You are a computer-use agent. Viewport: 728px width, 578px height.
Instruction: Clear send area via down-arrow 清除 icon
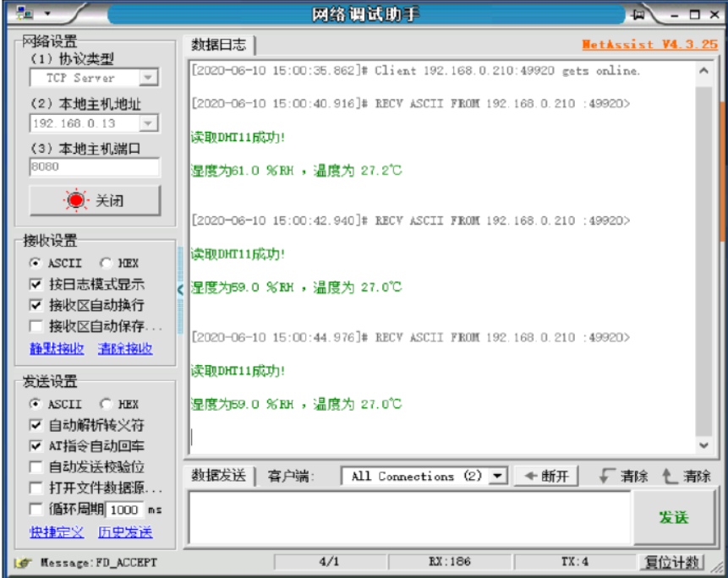point(605,476)
